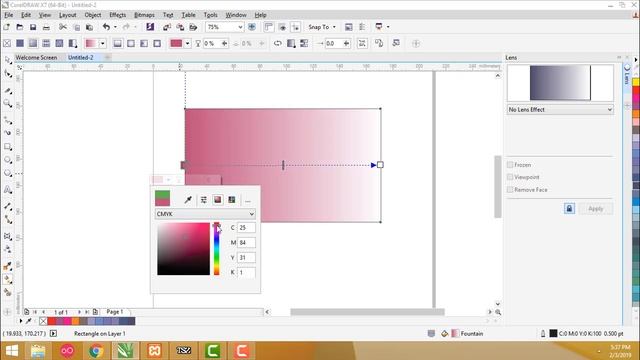Select the Interactive Fill tool
The height and width of the screenshot is (360, 640).
click(8, 280)
